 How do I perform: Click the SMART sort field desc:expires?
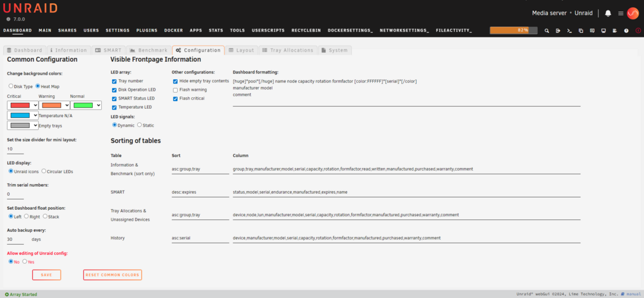point(200,192)
